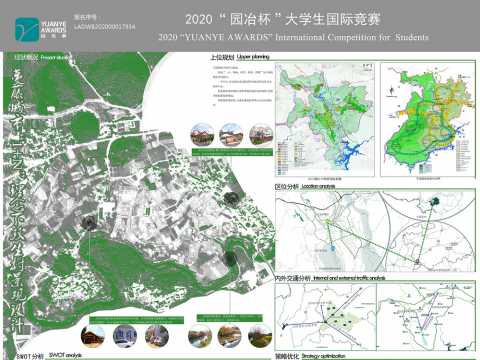
Task: Click the "区位分析 Location analysis" heading
Action: click(305, 186)
